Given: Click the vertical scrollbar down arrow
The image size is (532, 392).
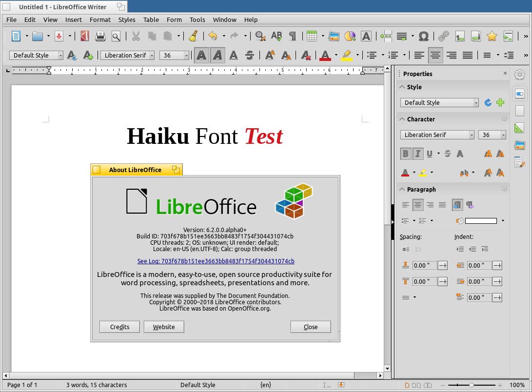Looking at the screenshot, I should tap(387, 368).
